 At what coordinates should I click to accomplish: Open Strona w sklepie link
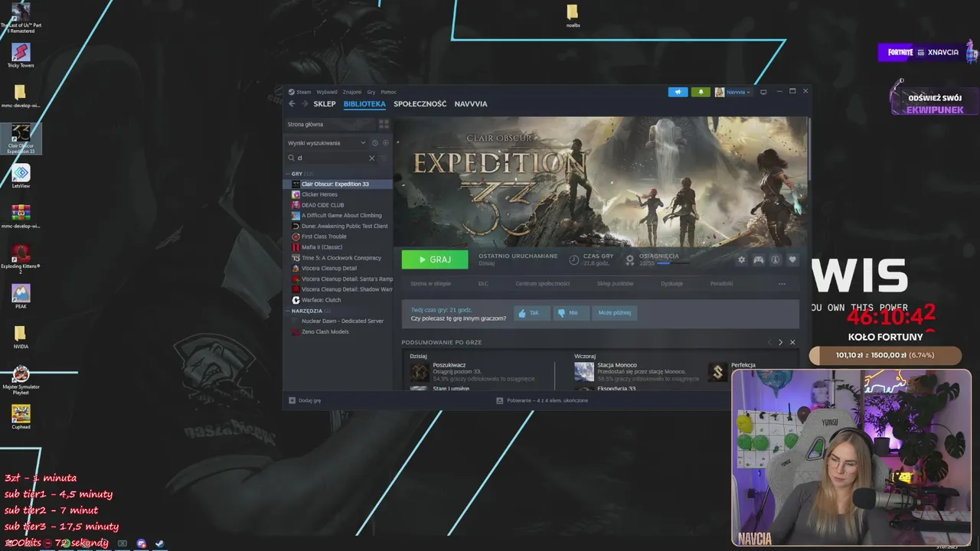430,284
